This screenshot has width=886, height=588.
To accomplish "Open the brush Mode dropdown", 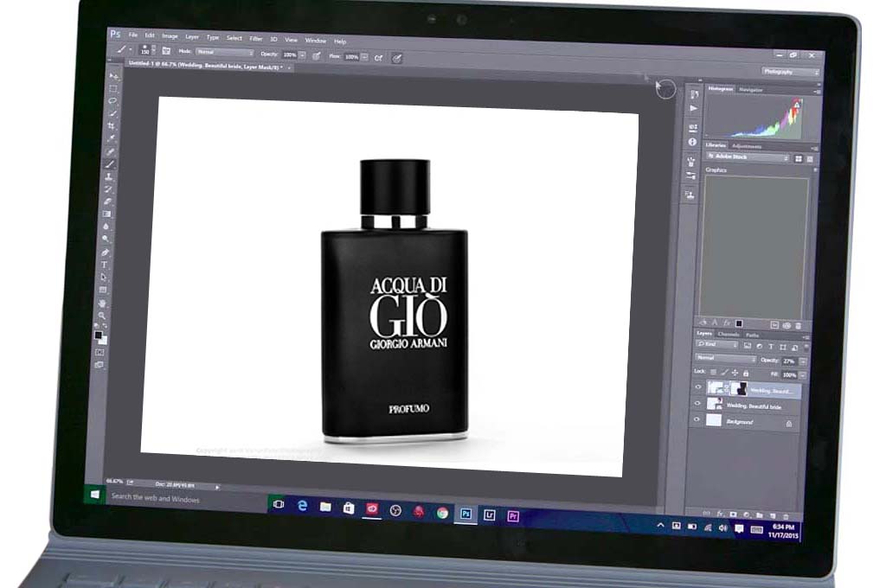I will click(225, 52).
